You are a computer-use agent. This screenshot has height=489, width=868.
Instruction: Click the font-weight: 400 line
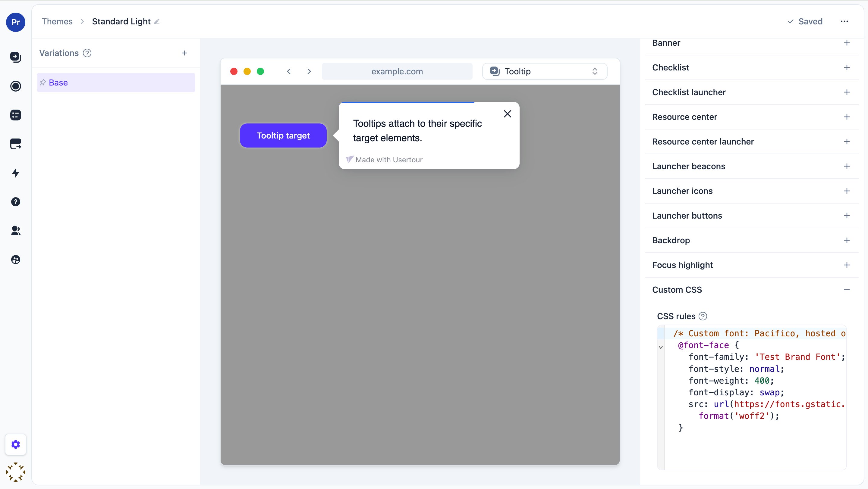731,381
